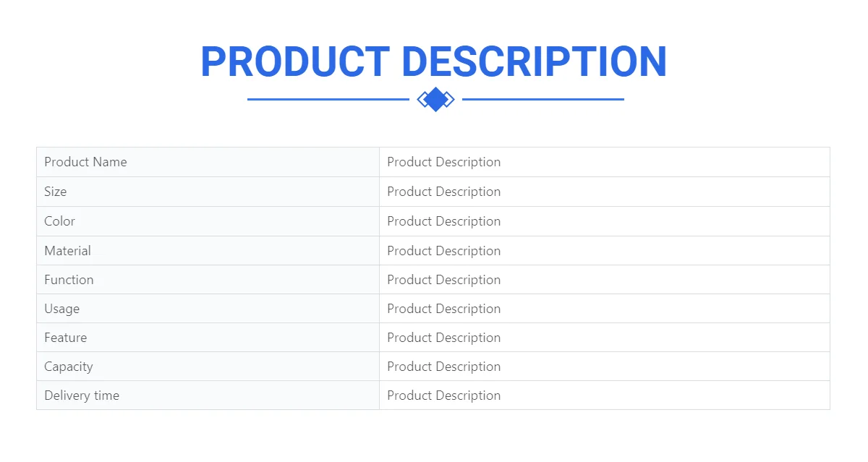
Task: Select the description value in Delivery time row
Action: (443, 395)
